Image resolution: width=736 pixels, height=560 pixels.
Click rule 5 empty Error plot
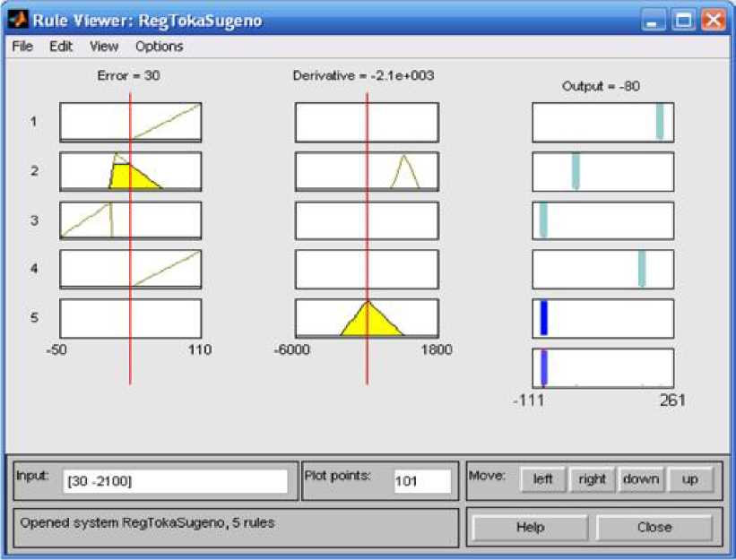131,318
